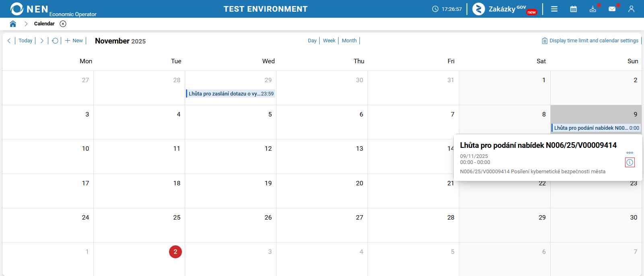644x276 pixels.
Task: Refresh the calendar
Action: [x=55, y=41]
